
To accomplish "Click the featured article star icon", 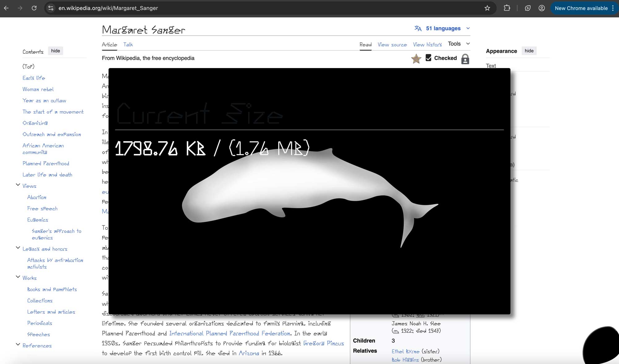I will (x=416, y=58).
